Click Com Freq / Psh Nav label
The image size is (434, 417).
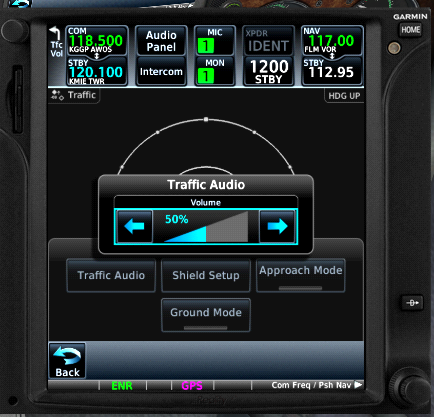tap(311, 385)
